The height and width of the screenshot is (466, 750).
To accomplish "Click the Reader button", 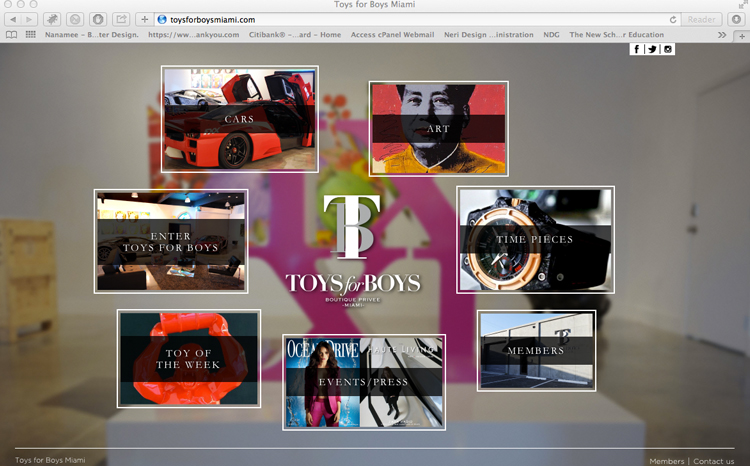I will [701, 20].
